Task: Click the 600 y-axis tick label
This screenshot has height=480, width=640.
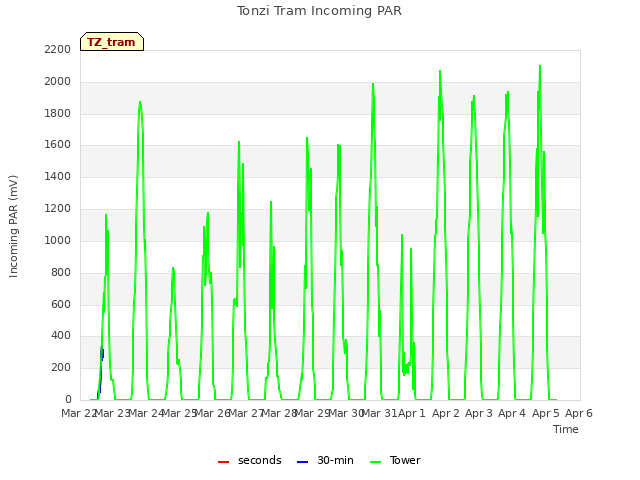Action: click(x=61, y=304)
